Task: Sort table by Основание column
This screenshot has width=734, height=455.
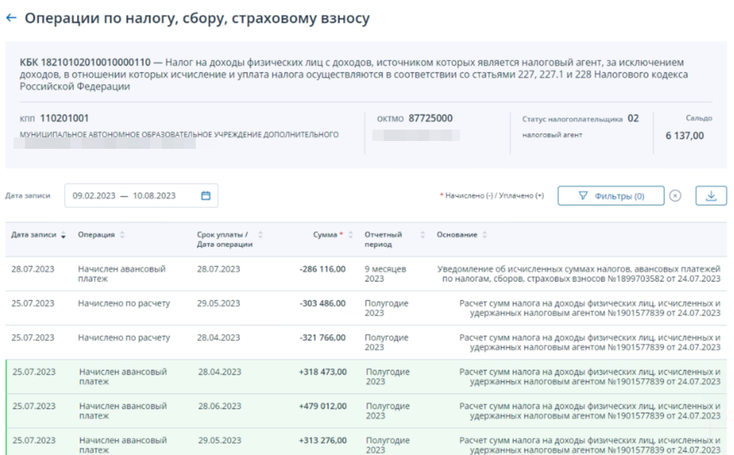Action: (x=485, y=235)
